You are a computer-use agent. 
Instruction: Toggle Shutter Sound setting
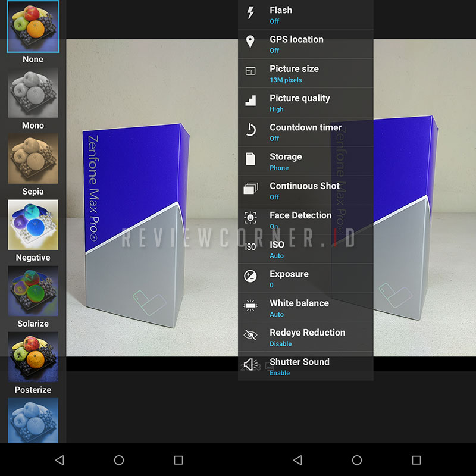tap(299, 366)
